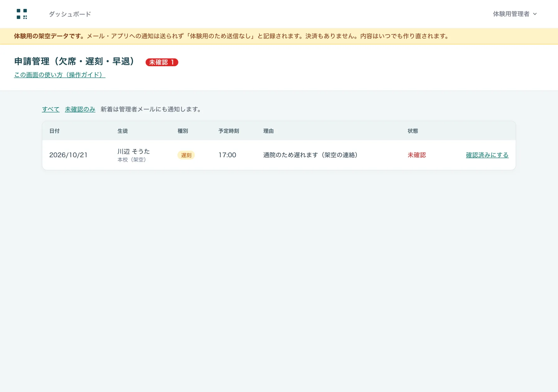The height and width of the screenshot is (392, 558).
Task: Click the 新着は管理者メールにも通知します note
Action: (x=151, y=109)
